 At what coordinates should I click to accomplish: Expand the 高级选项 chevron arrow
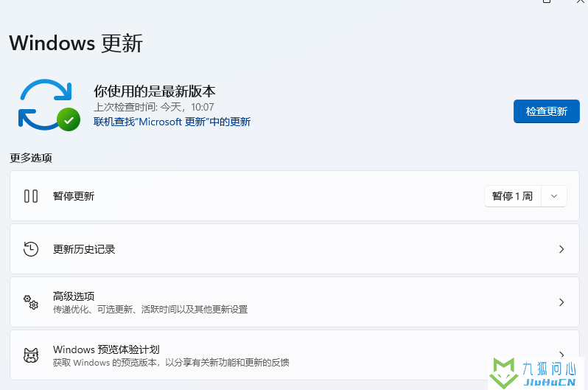pyautogui.click(x=561, y=302)
